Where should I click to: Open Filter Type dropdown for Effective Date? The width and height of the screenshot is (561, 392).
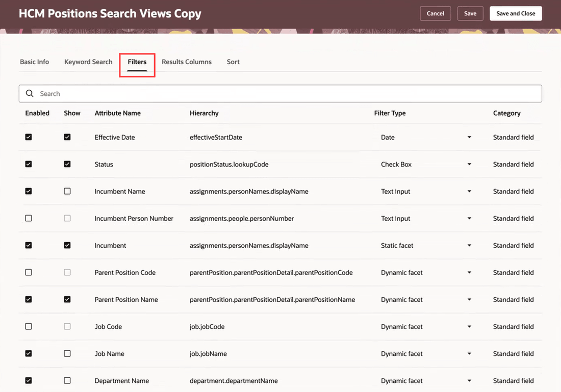click(469, 137)
